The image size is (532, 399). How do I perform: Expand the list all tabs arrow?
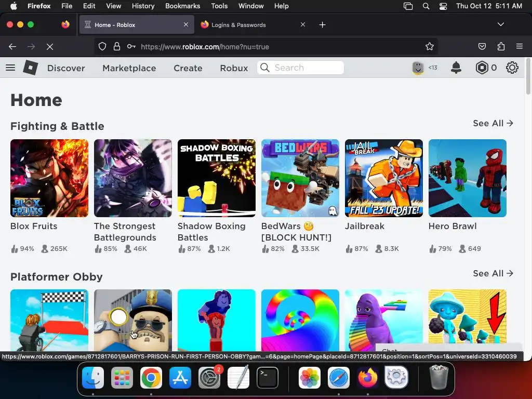(x=500, y=24)
